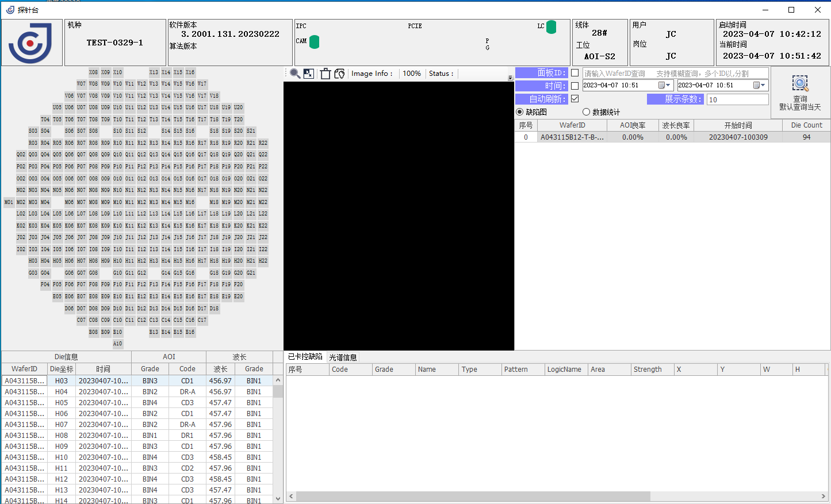Open the end date calendar dropdown

[759, 85]
